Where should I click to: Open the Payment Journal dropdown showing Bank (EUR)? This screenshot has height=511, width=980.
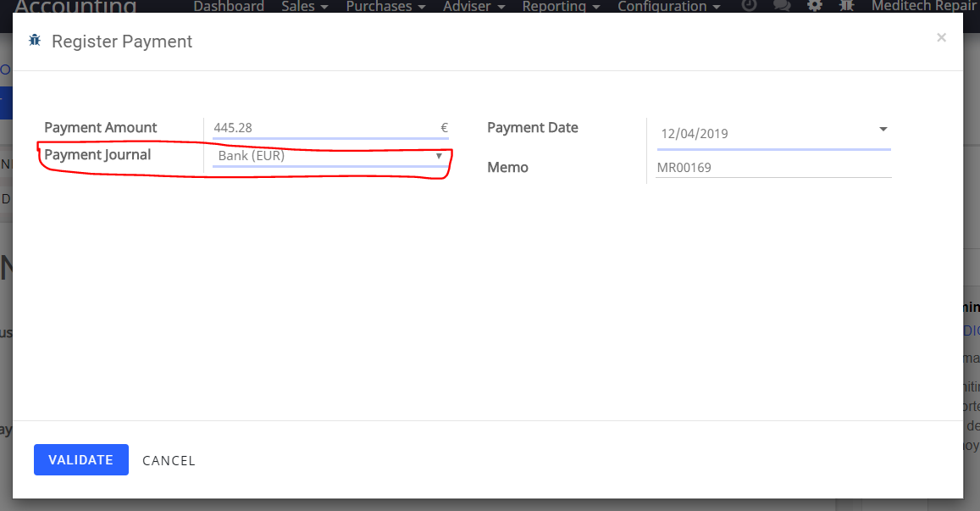[330, 156]
